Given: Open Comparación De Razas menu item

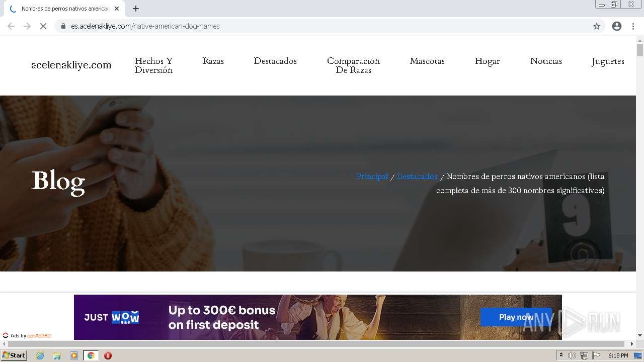Looking at the screenshot, I should pyautogui.click(x=353, y=65).
